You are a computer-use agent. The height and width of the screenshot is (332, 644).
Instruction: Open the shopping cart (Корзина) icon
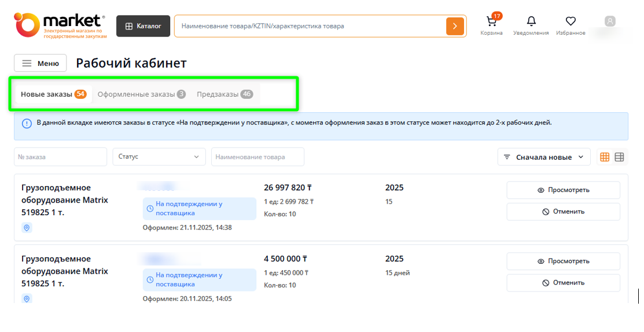pyautogui.click(x=491, y=22)
